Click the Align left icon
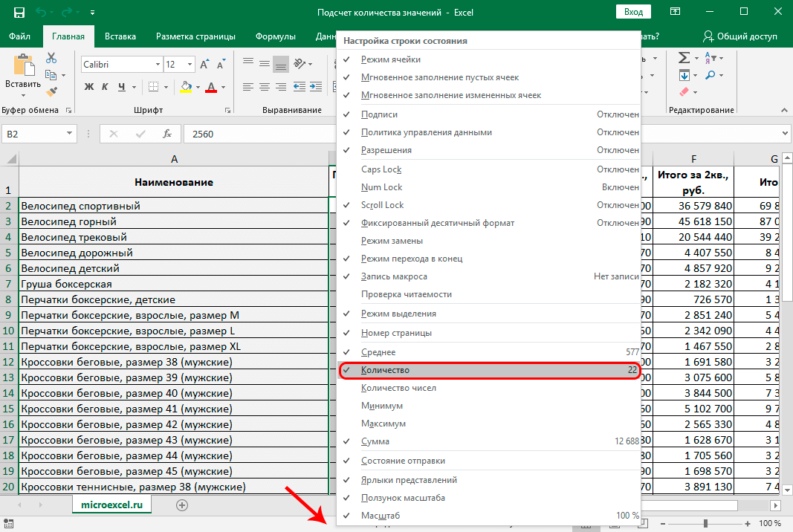Image resolution: width=793 pixels, height=532 pixels. (247, 87)
